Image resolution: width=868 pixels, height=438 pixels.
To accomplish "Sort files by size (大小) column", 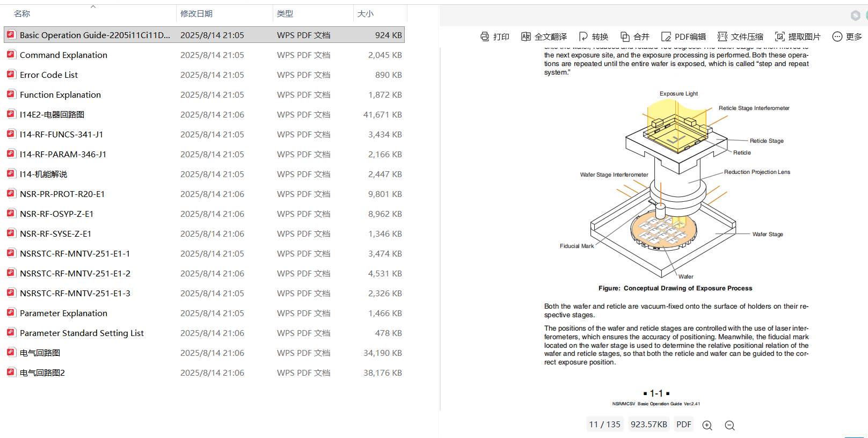I will click(366, 13).
